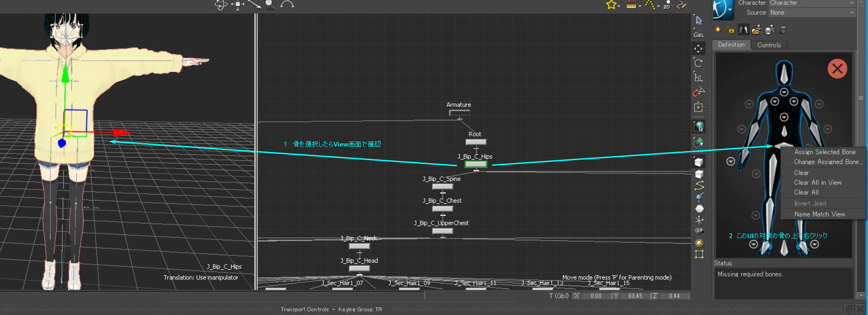
Task: Select Name Match View menu entry
Action: click(819, 214)
